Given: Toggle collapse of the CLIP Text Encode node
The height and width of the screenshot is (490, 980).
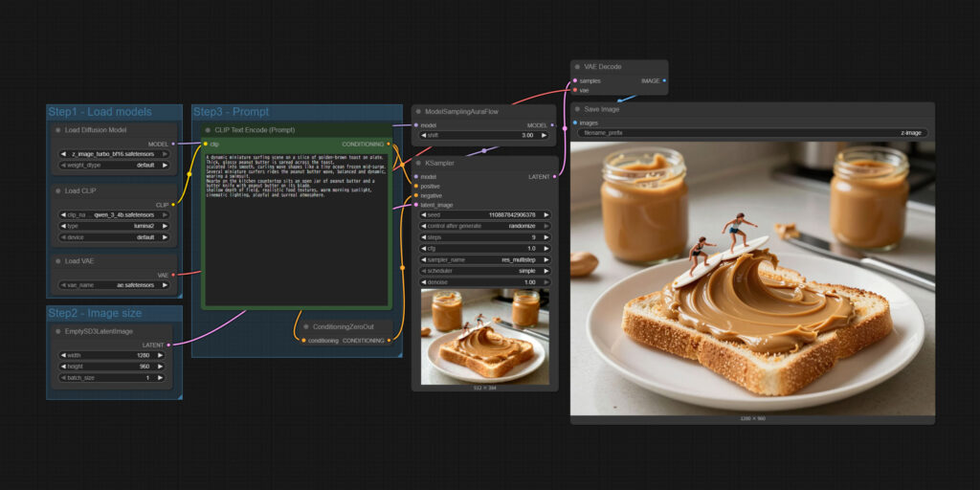Looking at the screenshot, I should point(210,130).
